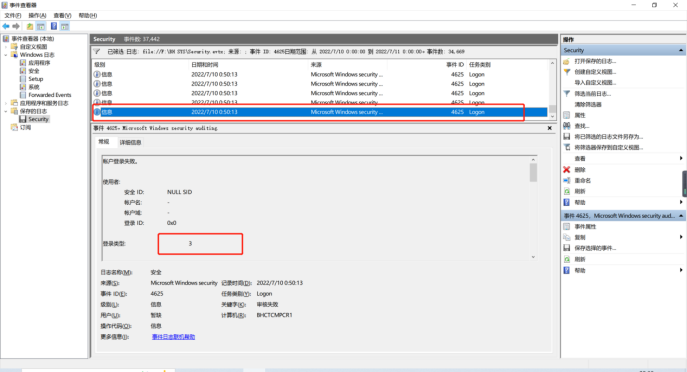Image resolution: width=687 pixels, height=372 pixels.
Task: Click the 将筛选器保存到自定义视图 icon
Action: click(567, 147)
